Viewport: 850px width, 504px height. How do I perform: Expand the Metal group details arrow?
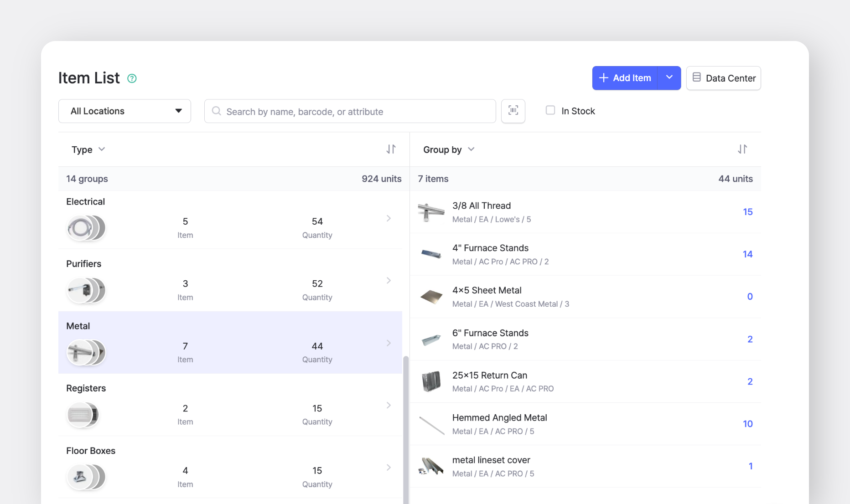click(x=389, y=343)
